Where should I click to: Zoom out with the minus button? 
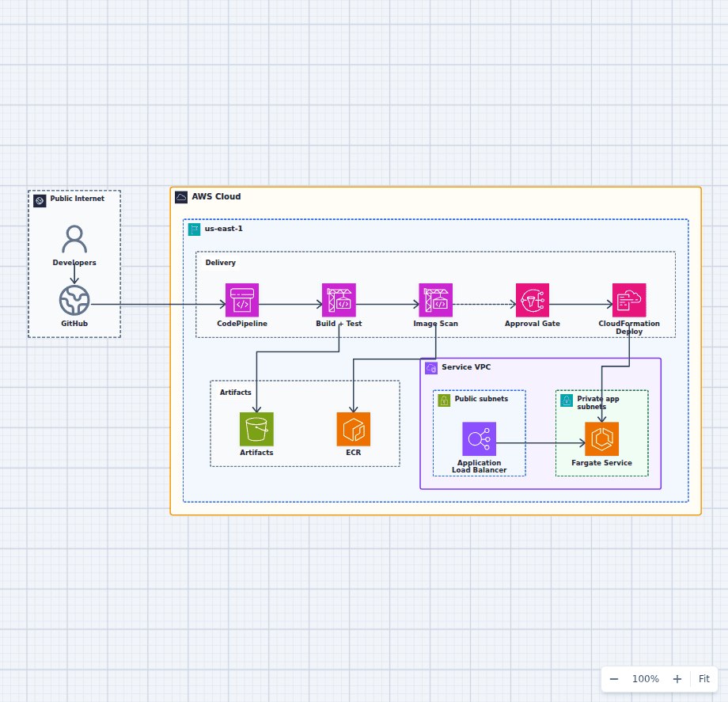pos(614,679)
